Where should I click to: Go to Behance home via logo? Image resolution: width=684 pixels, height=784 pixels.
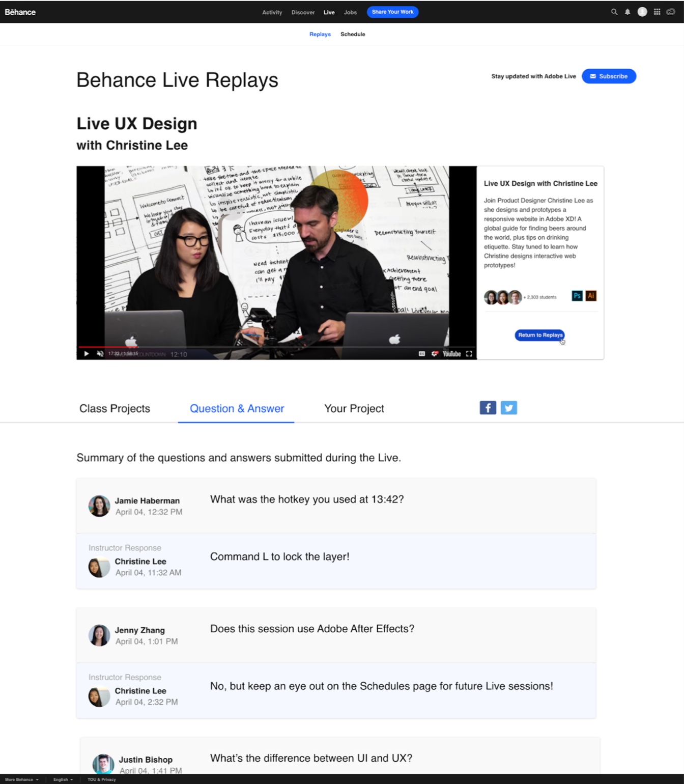click(20, 12)
